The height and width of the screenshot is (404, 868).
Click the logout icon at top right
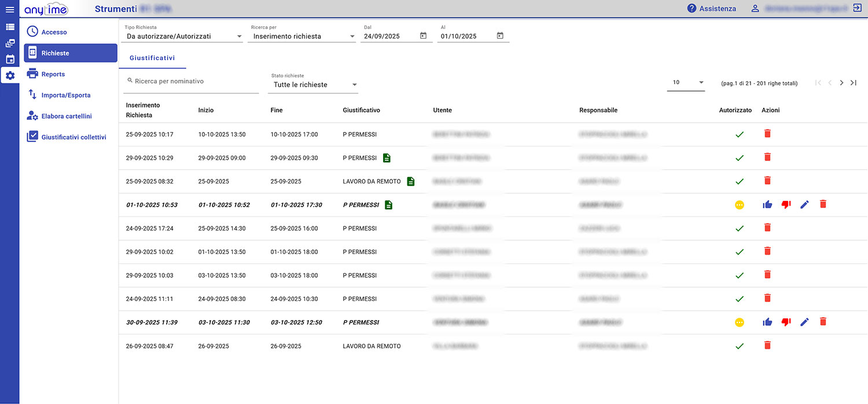[857, 9]
